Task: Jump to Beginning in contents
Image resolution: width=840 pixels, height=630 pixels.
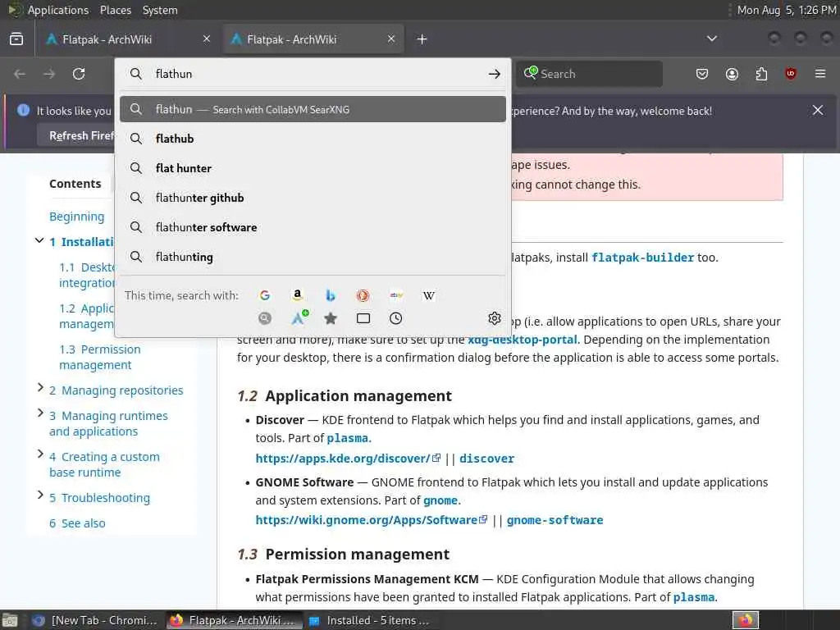Action: coord(76,217)
